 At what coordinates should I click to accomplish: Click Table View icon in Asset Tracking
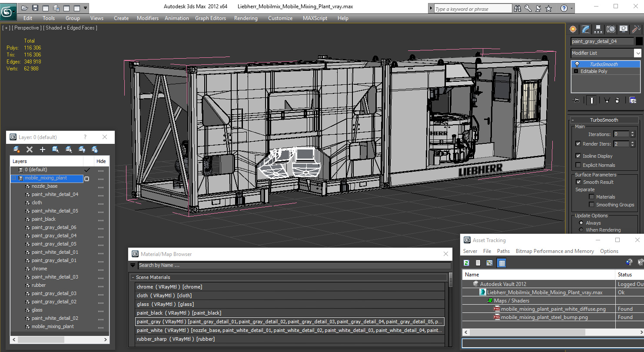pos(501,263)
